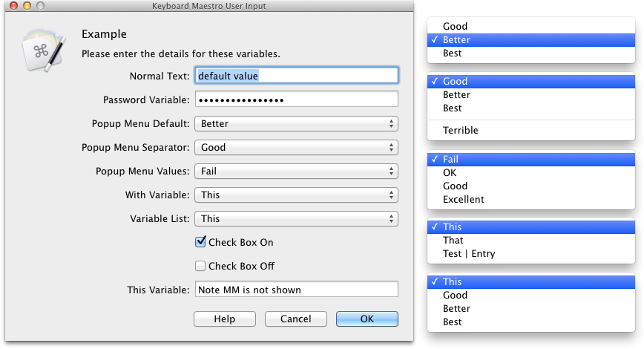This screenshot has width=644, height=349.
Task: Choose Best in the first popup menu
Action: pos(531,53)
